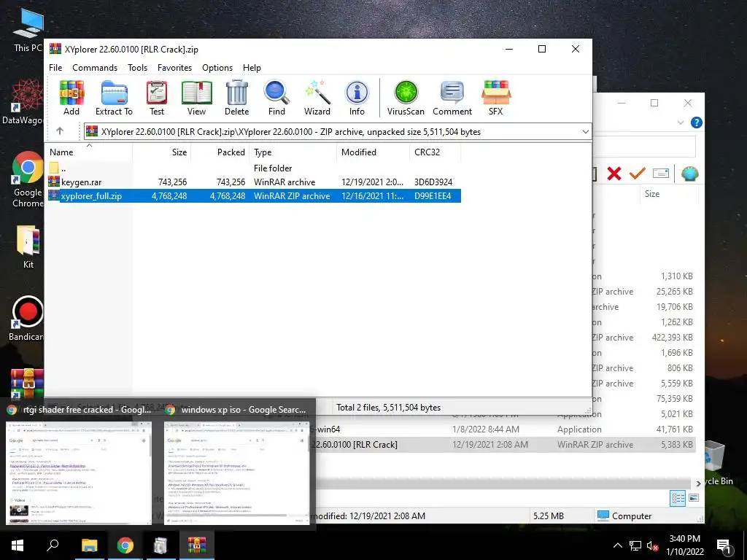Image resolution: width=747 pixels, height=560 pixels.
Task: Click the orange checkmark icon in the background window
Action: (637, 174)
